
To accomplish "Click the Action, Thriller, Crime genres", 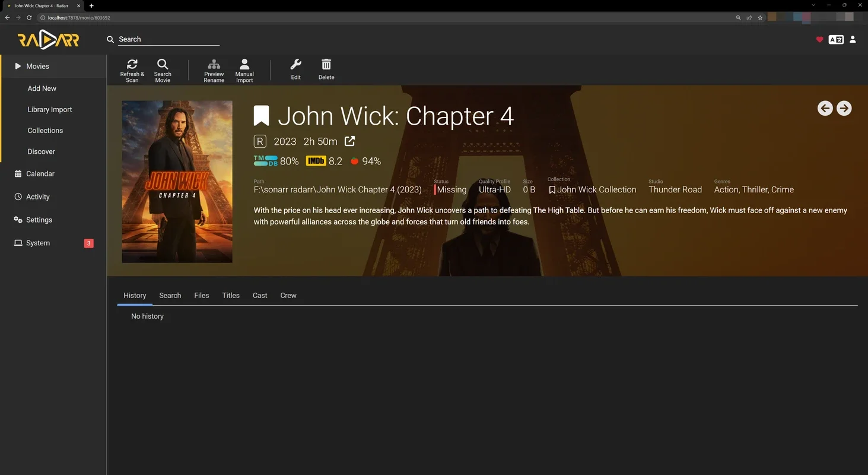I will pyautogui.click(x=754, y=189).
